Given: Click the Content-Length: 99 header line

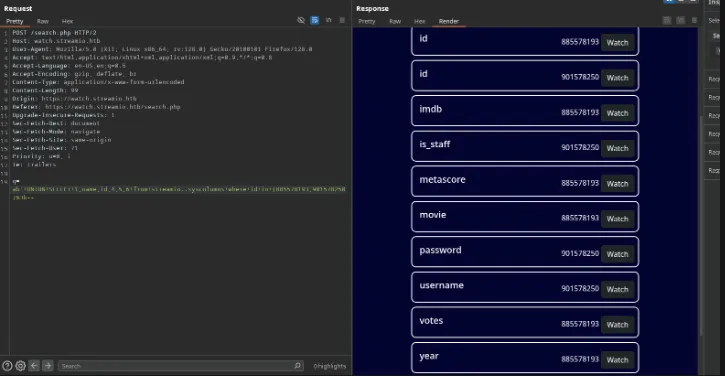Looking at the screenshot, I should [45, 90].
